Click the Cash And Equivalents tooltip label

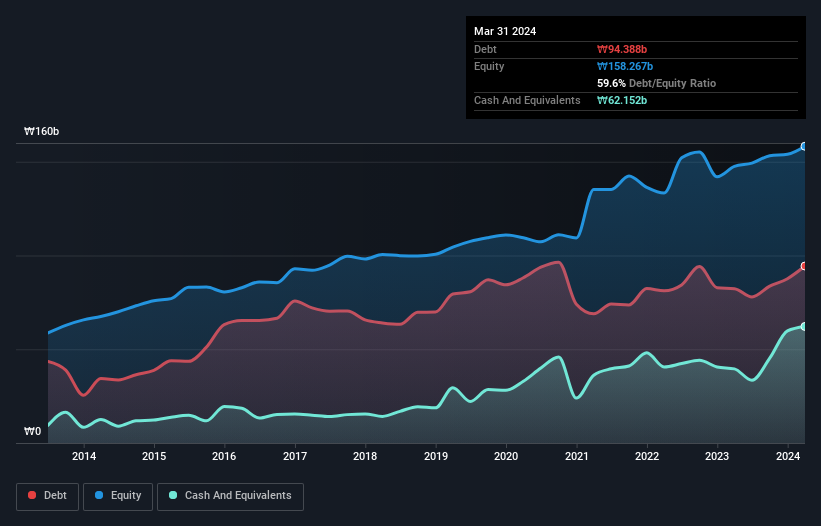click(527, 100)
